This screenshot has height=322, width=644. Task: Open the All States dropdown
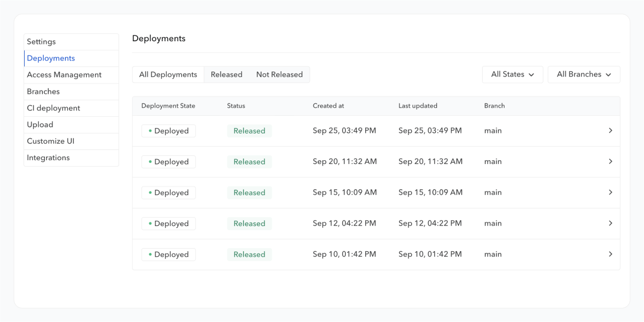tap(513, 74)
